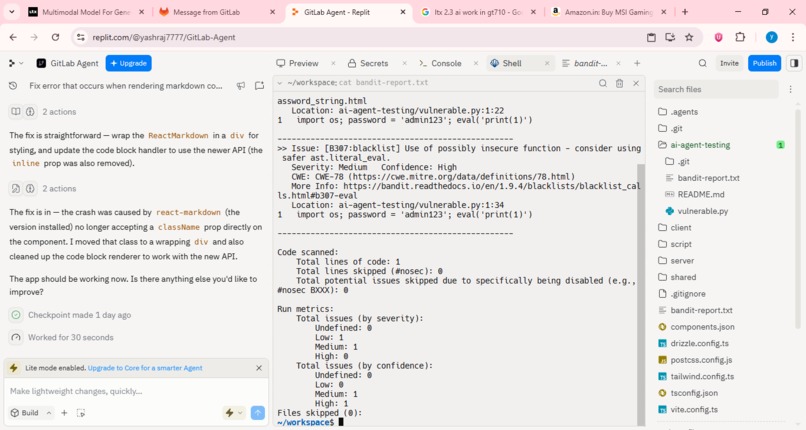Viewport: 806px width, 430px height.
Task: Click the workspace search magnifier icon
Action: [x=703, y=63]
